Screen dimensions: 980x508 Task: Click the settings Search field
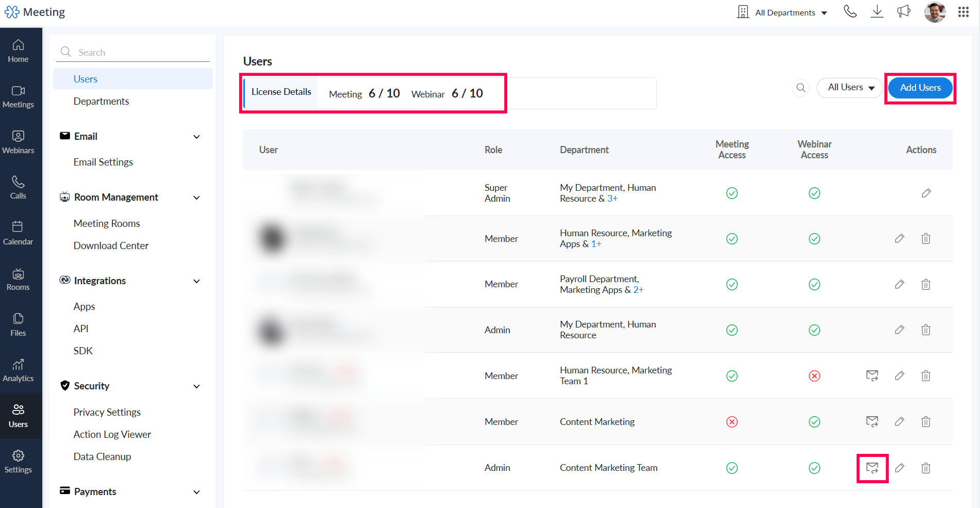[x=139, y=52]
